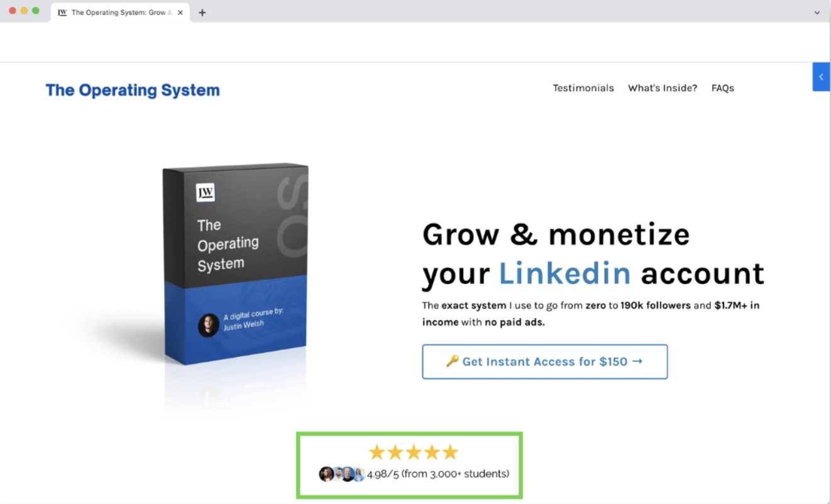This screenshot has width=831, height=504.
Task: Click the '4.98/5 (from 3,000+ students)' rating text
Action: pyautogui.click(x=438, y=474)
